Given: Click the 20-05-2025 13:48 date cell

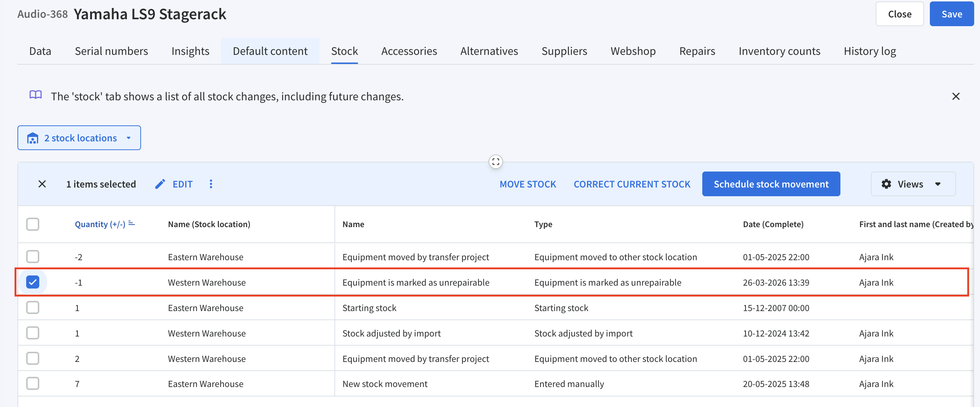Looking at the screenshot, I should point(776,384).
